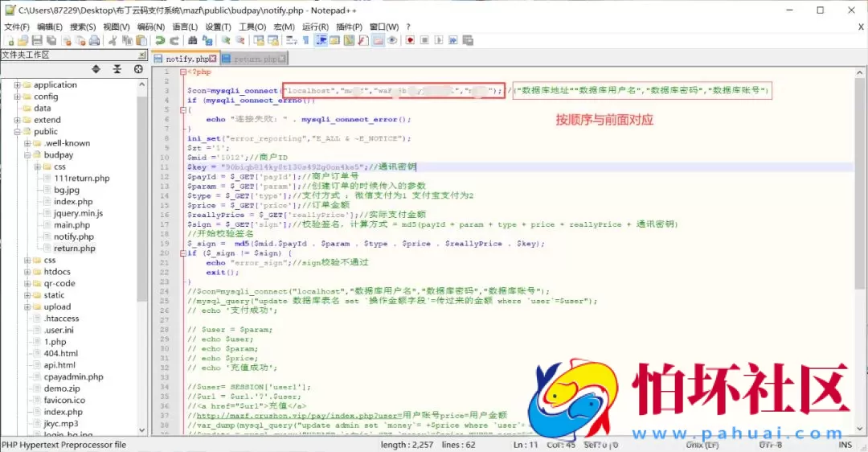This screenshot has width=868, height=452.
Task: Click the editor vertical scrollbar down arrow
Action: point(860,428)
